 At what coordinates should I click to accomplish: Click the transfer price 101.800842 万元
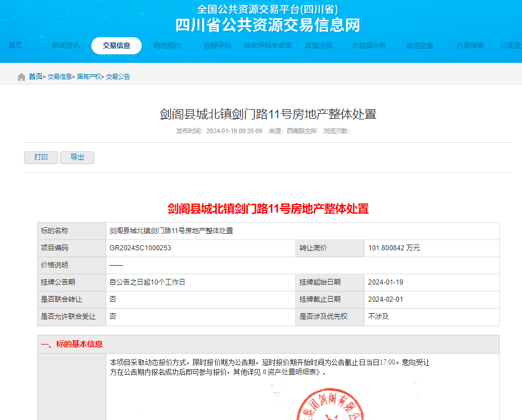(x=394, y=248)
